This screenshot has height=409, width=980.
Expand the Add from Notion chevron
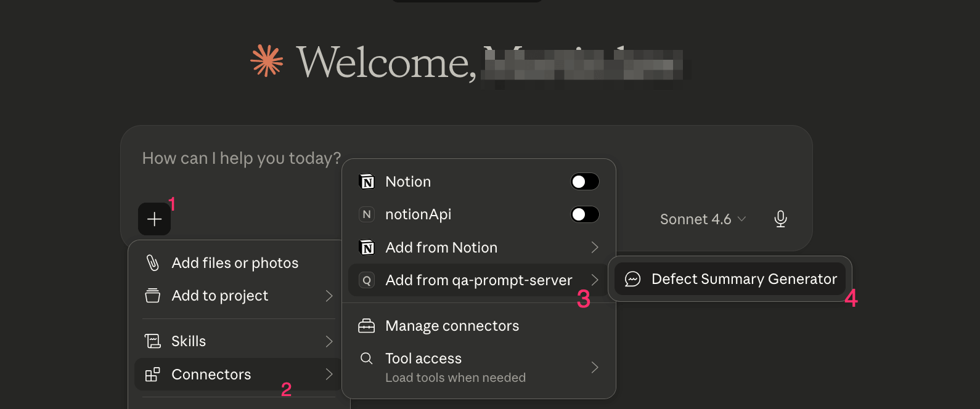point(595,248)
